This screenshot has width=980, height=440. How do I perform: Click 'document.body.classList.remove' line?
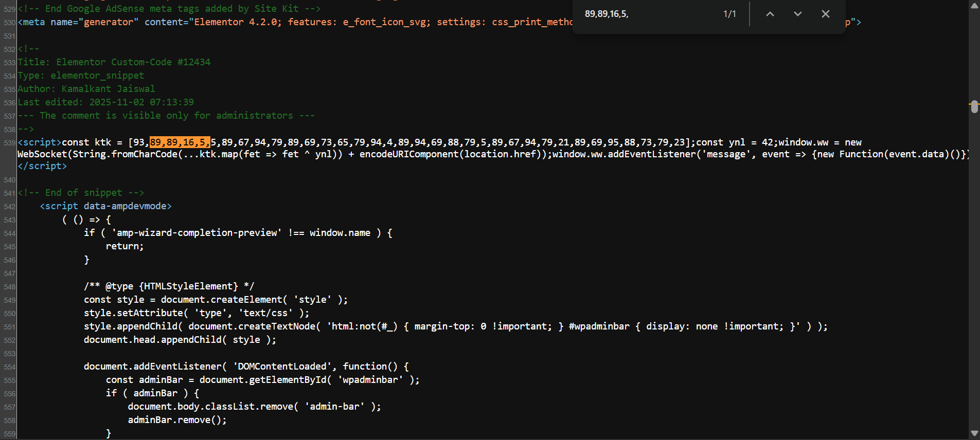(x=255, y=407)
